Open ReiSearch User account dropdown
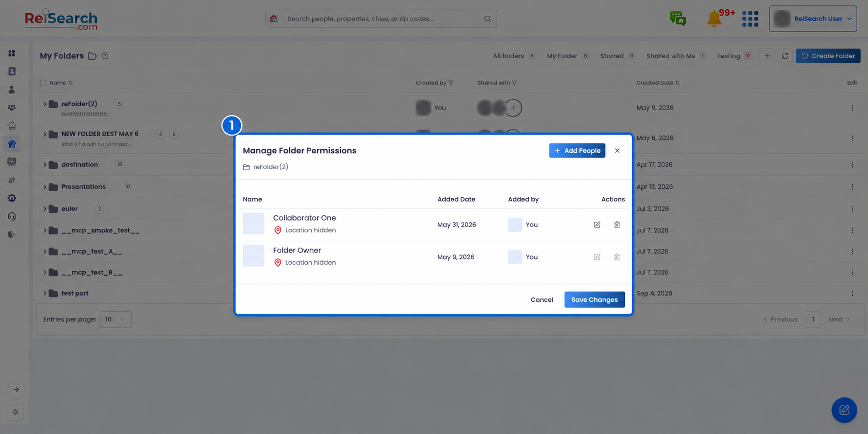 [813, 19]
